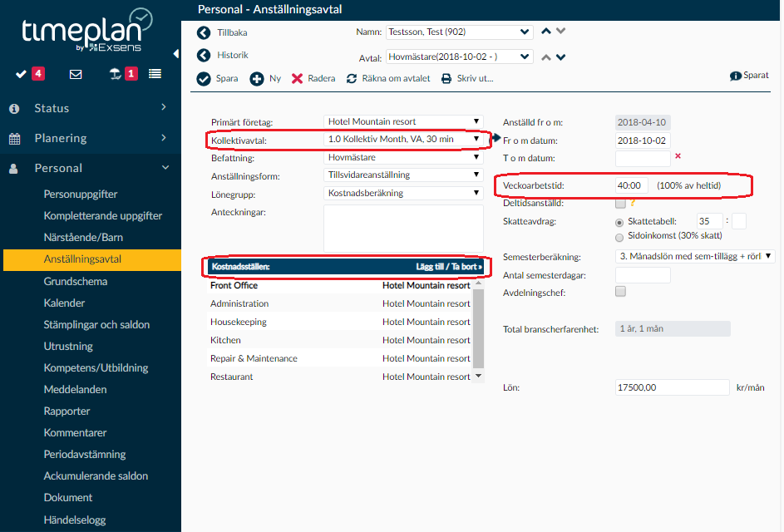Open Meddelanden in the sidebar

click(76, 389)
